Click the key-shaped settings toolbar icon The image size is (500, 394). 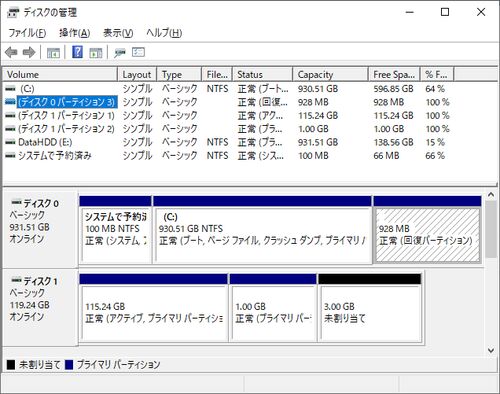point(120,52)
